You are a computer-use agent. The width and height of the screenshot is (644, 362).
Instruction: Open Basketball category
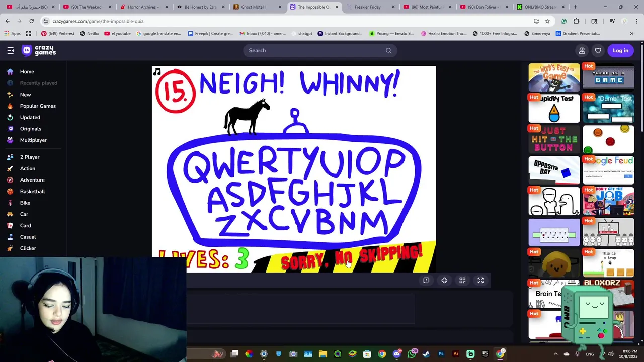[33, 191]
